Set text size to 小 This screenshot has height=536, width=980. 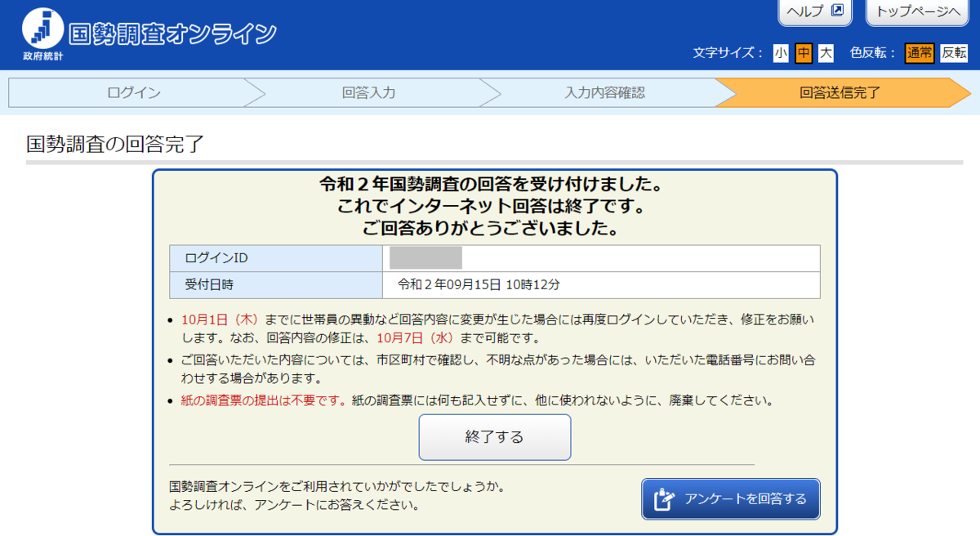click(781, 53)
